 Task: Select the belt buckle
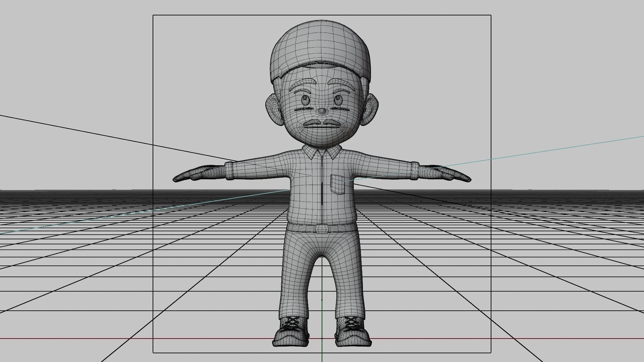322,229
